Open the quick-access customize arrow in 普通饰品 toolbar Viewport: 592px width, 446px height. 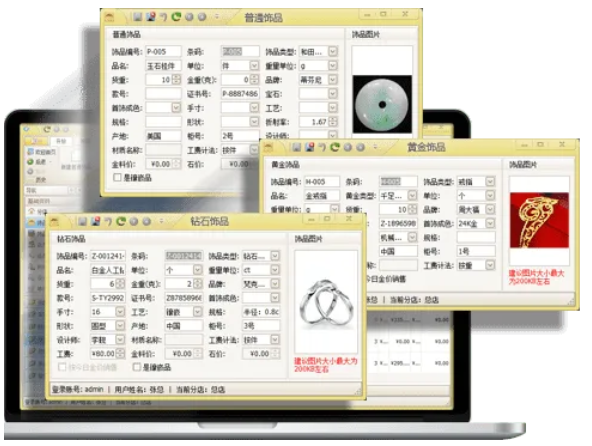(x=217, y=17)
